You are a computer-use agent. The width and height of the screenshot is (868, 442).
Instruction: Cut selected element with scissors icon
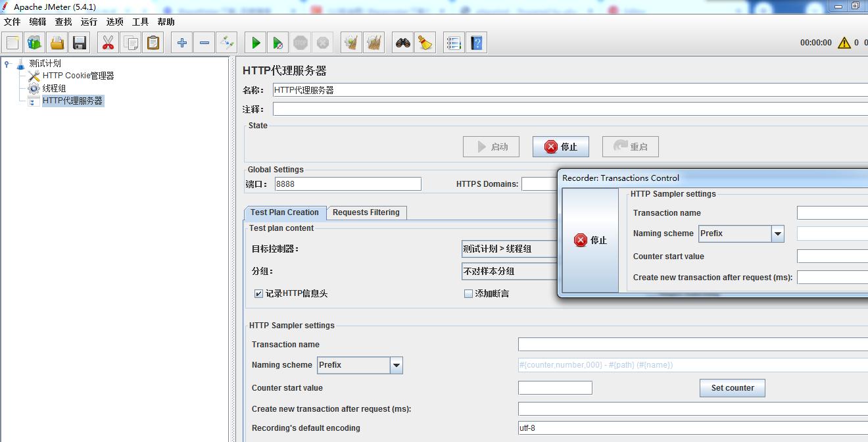(108, 43)
